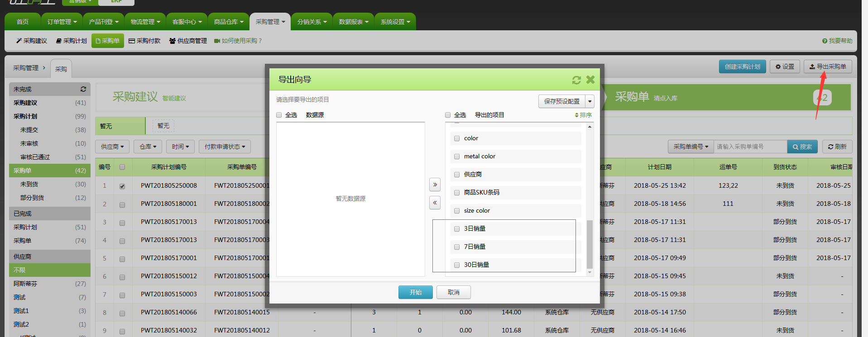
Task: Check the 商品SKU条码 export item
Action: pos(457,193)
